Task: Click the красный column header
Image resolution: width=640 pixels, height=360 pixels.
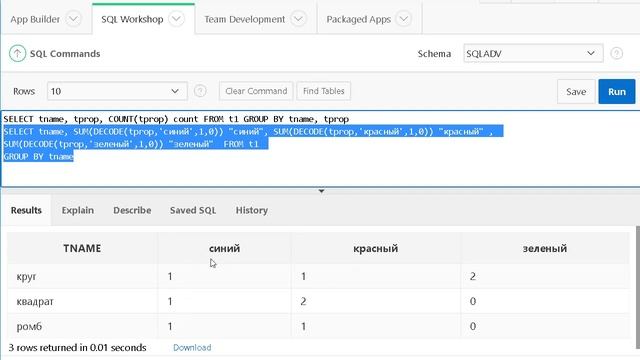Action: [x=376, y=248]
